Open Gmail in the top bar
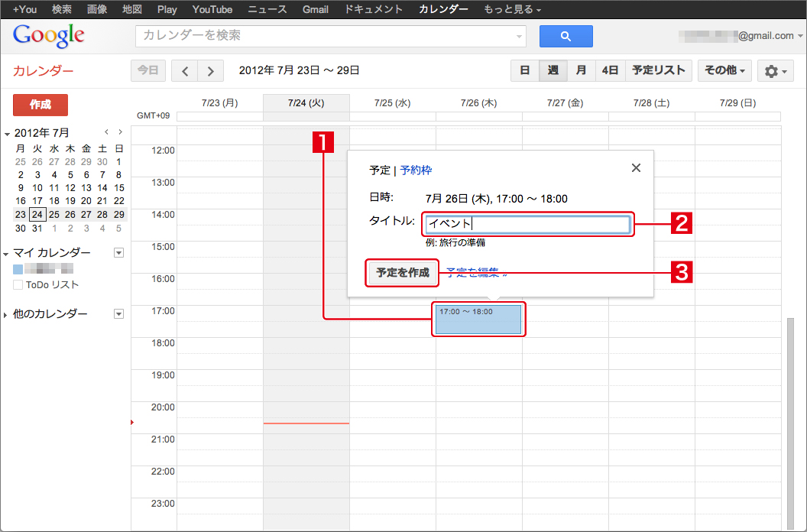 (315, 9)
